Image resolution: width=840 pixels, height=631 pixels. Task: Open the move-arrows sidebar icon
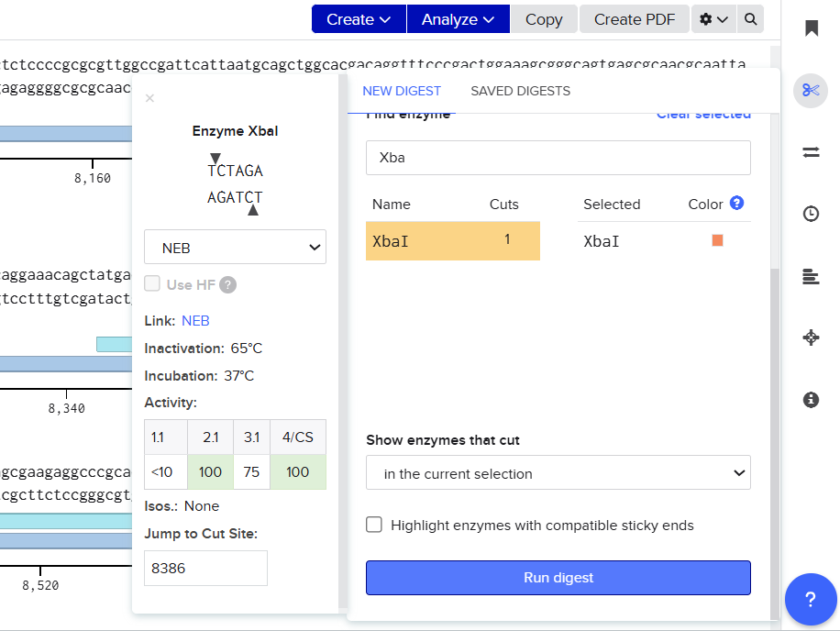click(x=811, y=338)
